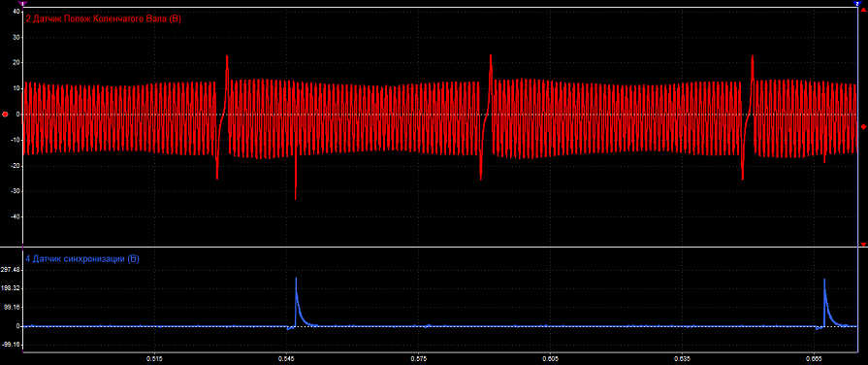
Task: Click the deepest red negative spike tip
Action: 296,198
